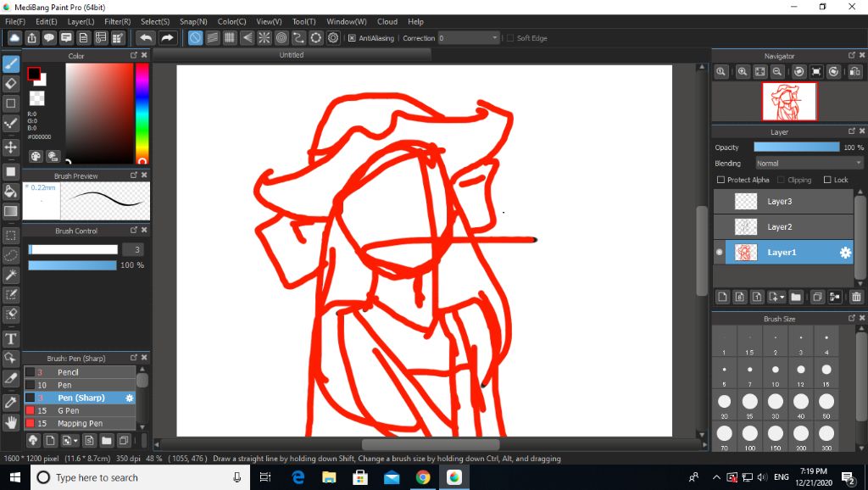Undock the Brush Size panel
Screen dimensions: 868x490
(852, 319)
